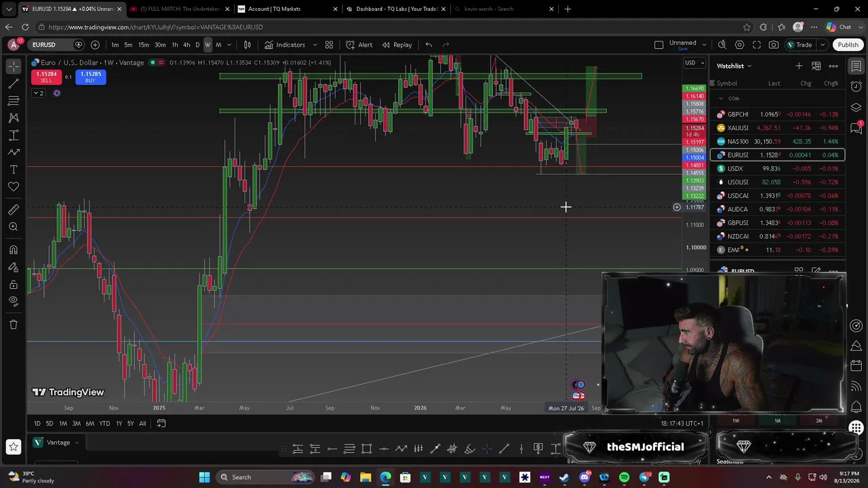Open the Unnamed layout dropdown
This screenshot has height=488, width=868.
pos(705,45)
